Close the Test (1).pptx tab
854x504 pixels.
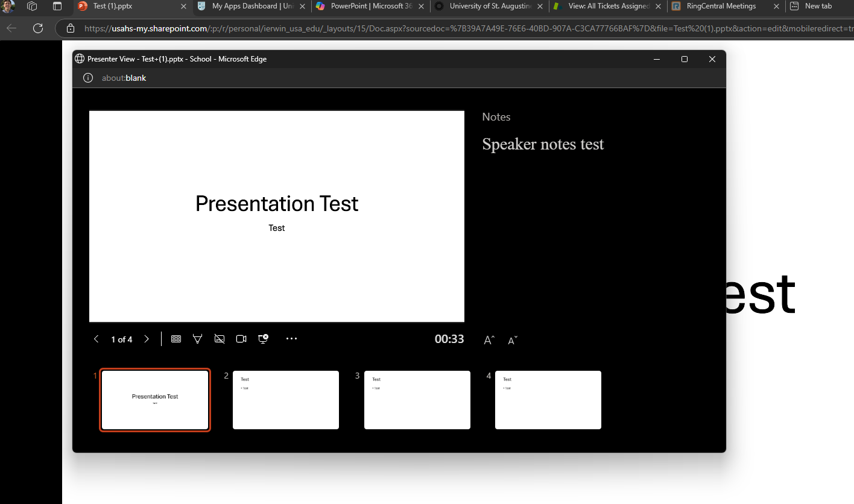(x=184, y=6)
